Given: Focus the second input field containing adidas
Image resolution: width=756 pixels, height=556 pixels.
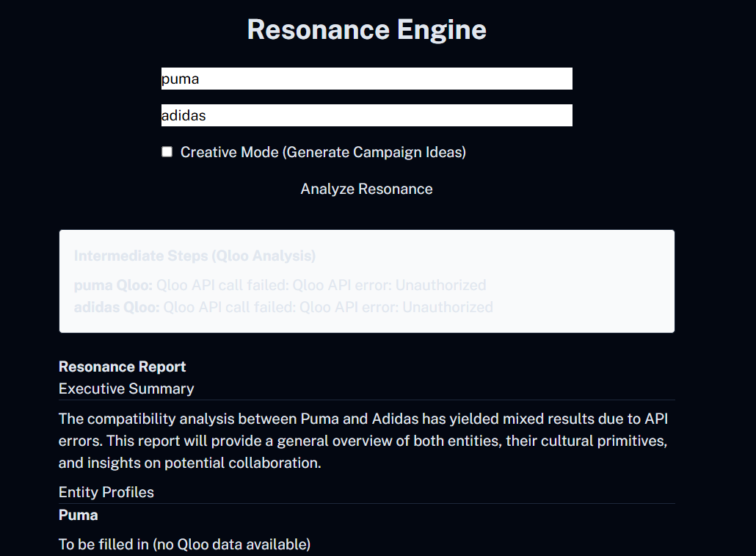Looking at the screenshot, I should click(366, 115).
